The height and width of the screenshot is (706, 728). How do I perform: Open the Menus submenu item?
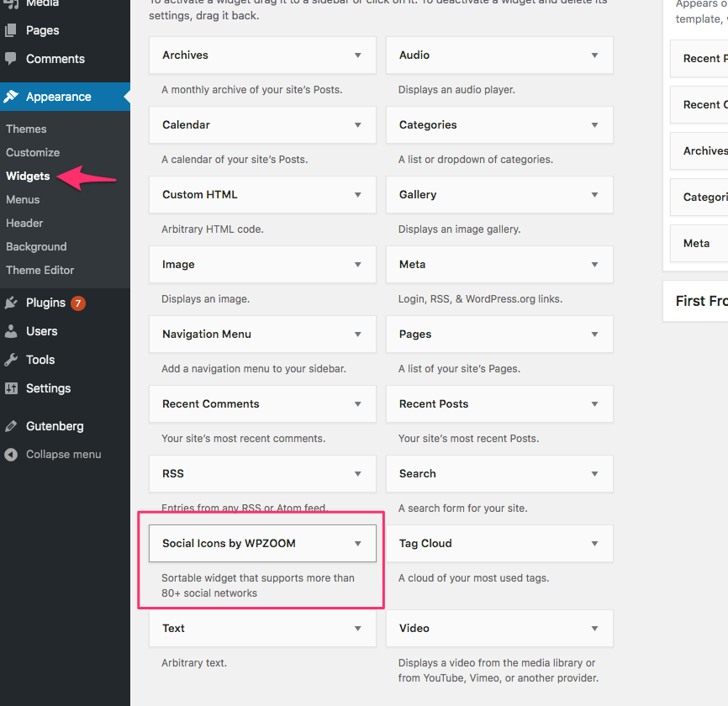pos(23,199)
